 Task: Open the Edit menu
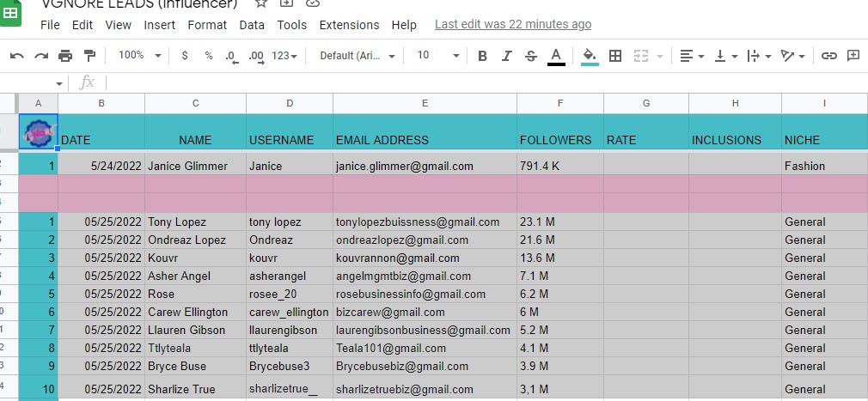83,25
